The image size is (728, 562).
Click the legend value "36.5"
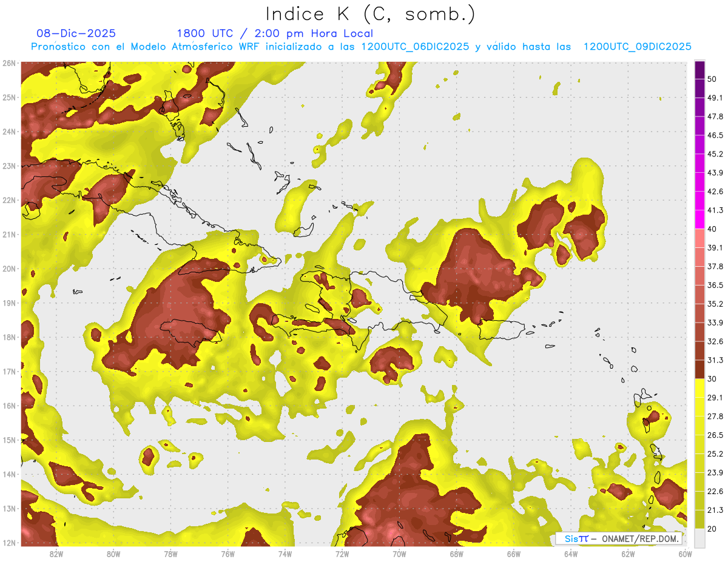[715, 285]
